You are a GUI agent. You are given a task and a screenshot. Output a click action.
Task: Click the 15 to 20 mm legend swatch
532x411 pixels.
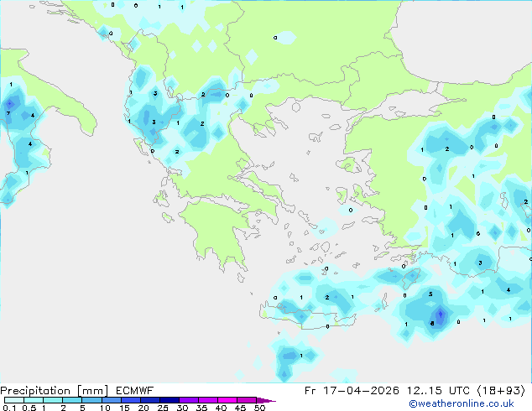click(130, 400)
